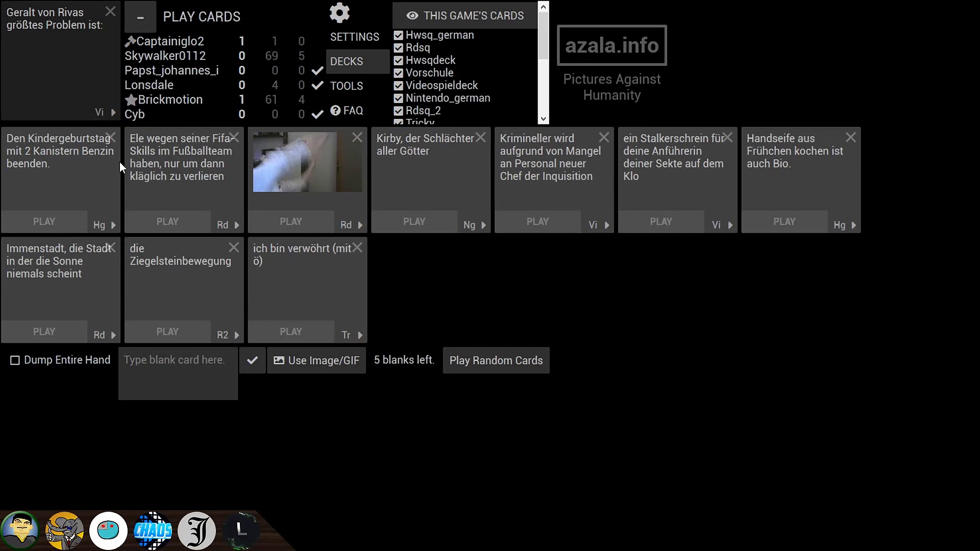Discard the Kirby, der Schlächter card with X
The height and width of the screenshot is (551, 980).
[481, 137]
